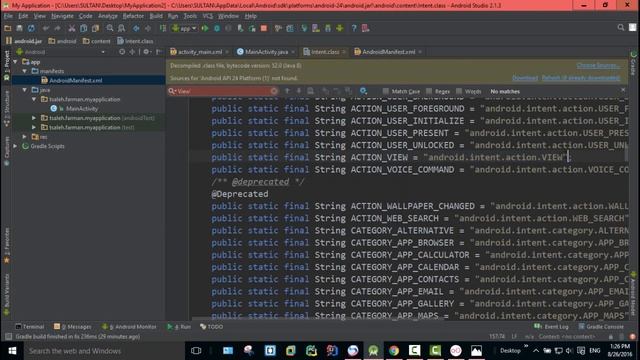Open the app run configuration dropdown
640x360 pixels.
[184, 28]
